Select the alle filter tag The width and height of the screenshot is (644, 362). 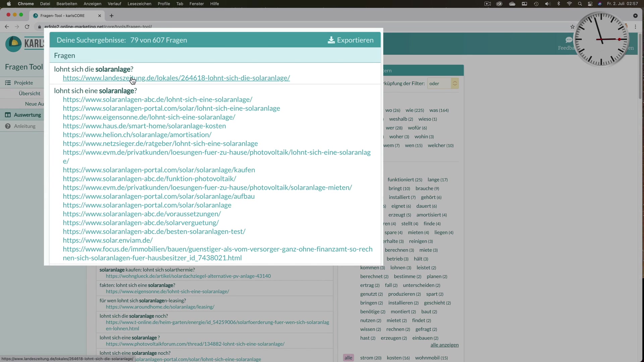(x=348, y=358)
